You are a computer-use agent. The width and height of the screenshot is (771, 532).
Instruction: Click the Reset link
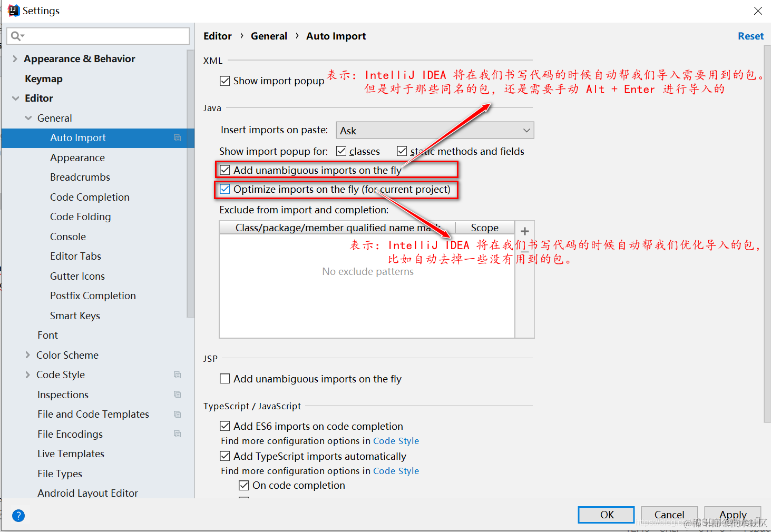(750, 36)
